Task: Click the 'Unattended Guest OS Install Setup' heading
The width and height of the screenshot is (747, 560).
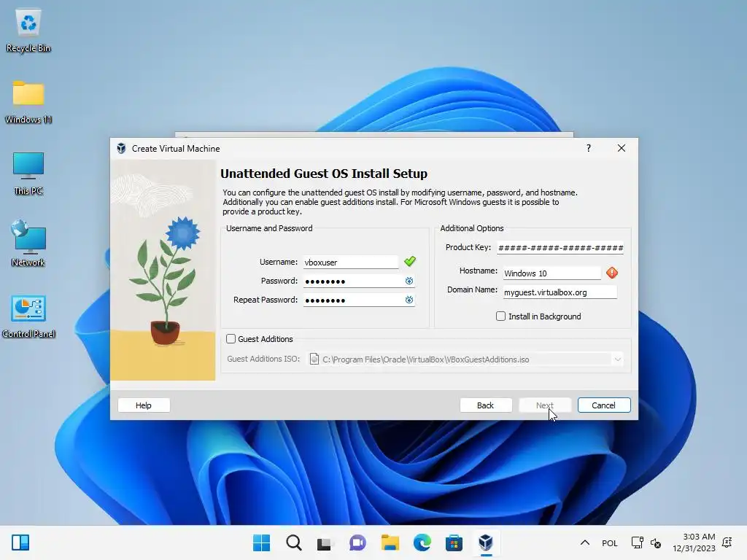Action: [324, 174]
